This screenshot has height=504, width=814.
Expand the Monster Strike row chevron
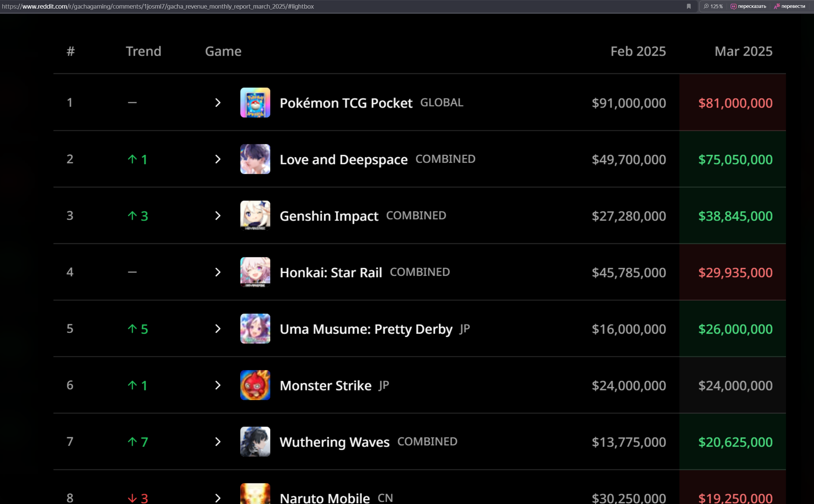click(218, 385)
